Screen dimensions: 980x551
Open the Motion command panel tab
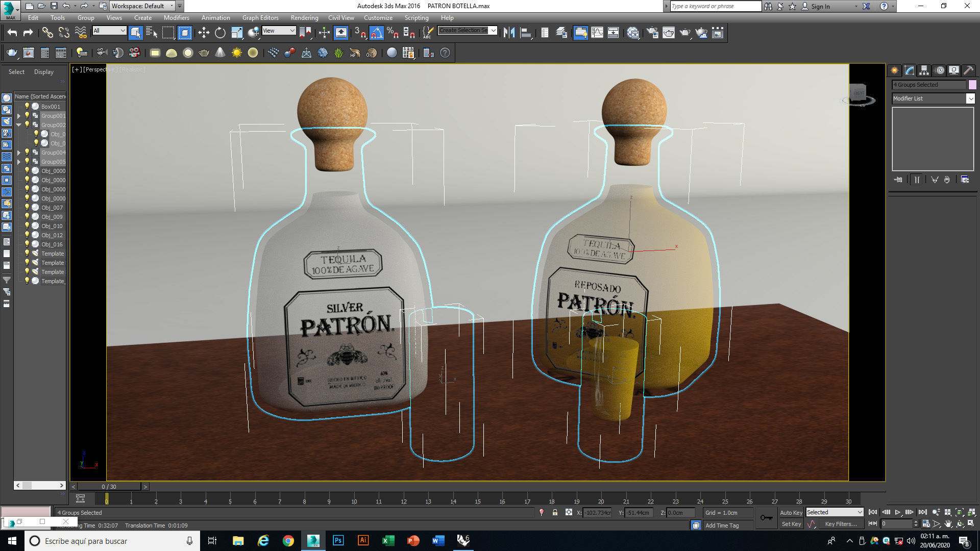[939, 70]
